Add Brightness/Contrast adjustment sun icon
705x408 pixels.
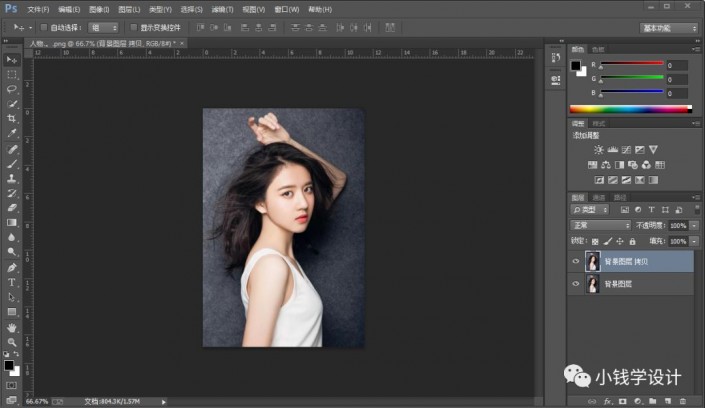(598, 150)
